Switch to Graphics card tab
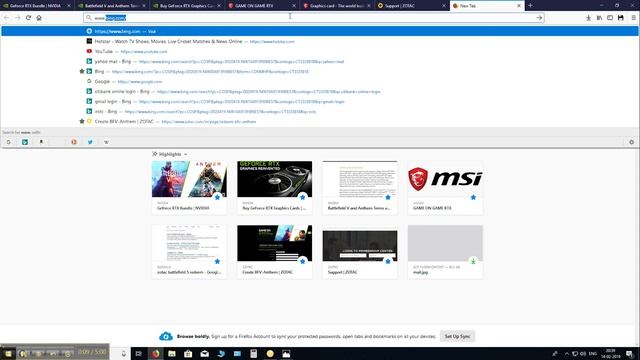This screenshot has width=640, height=360. click(x=336, y=6)
